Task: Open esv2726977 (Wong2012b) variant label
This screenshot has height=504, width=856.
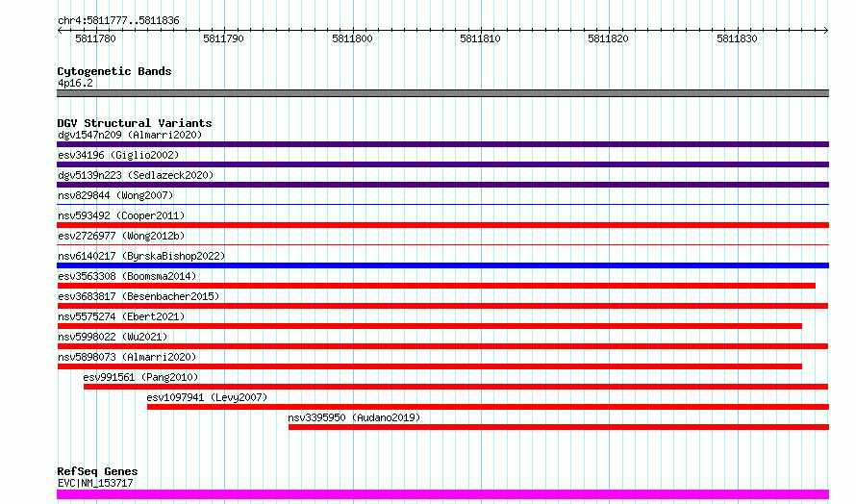Action: click(x=121, y=236)
